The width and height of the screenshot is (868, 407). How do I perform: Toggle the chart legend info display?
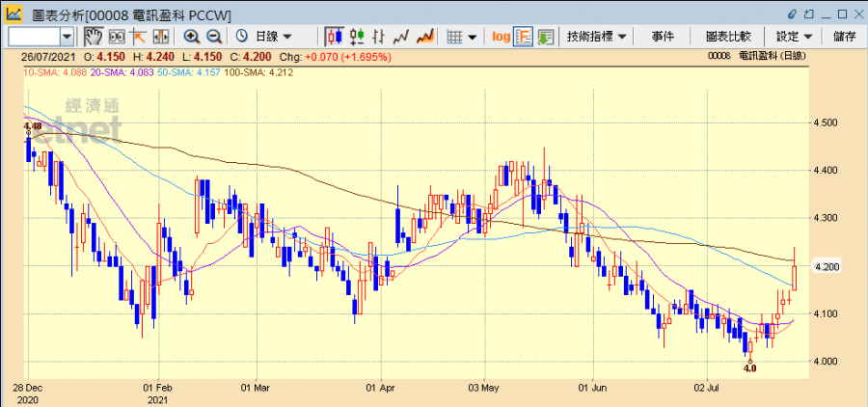(524, 36)
